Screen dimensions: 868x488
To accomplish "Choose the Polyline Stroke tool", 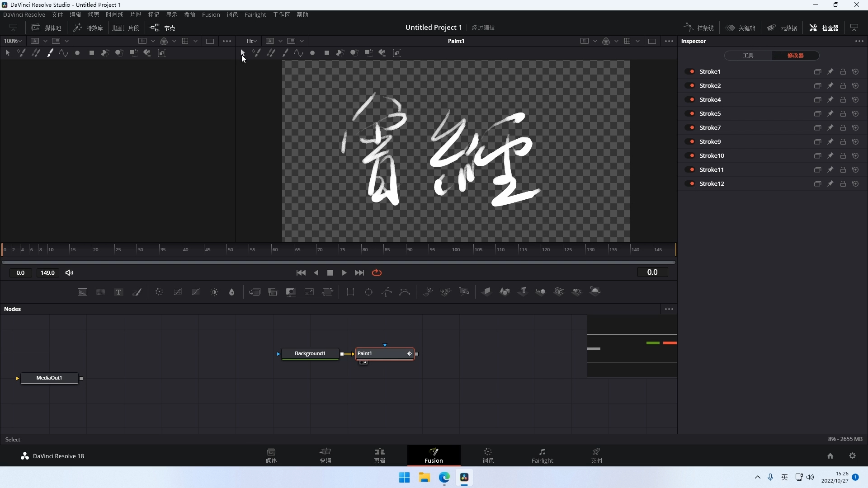I will point(63,53).
